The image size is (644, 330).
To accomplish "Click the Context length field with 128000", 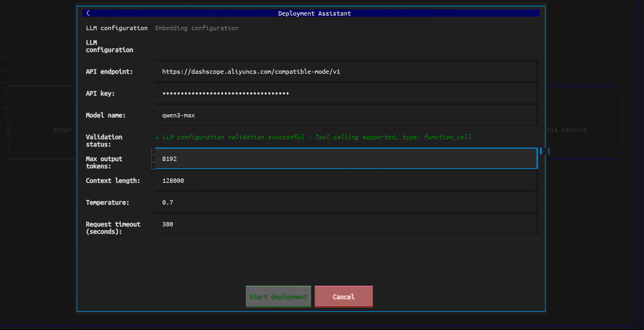I will click(x=346, y=181).
